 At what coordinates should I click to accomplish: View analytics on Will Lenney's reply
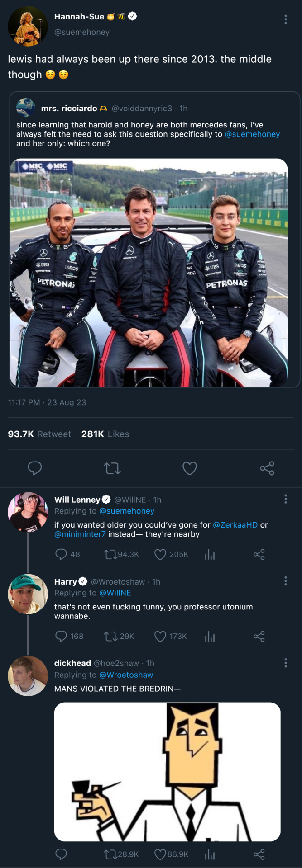click(x=210, y=554)
